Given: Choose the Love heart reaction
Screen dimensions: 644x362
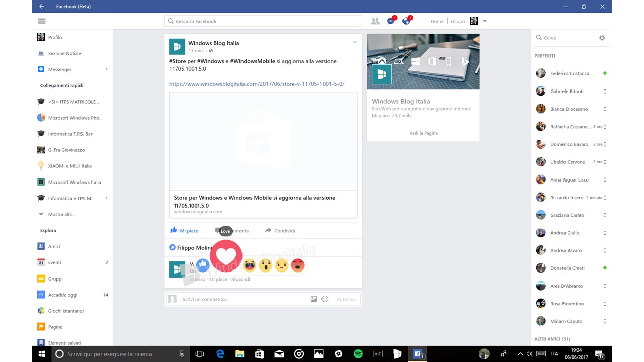Looking at the screenshot, I should 226,256.
